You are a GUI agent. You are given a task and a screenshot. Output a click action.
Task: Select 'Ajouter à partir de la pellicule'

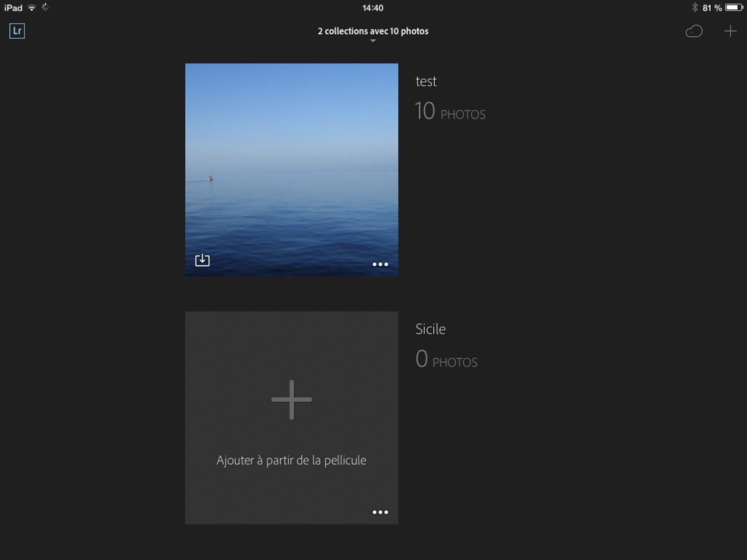click(x=291, y=460)
